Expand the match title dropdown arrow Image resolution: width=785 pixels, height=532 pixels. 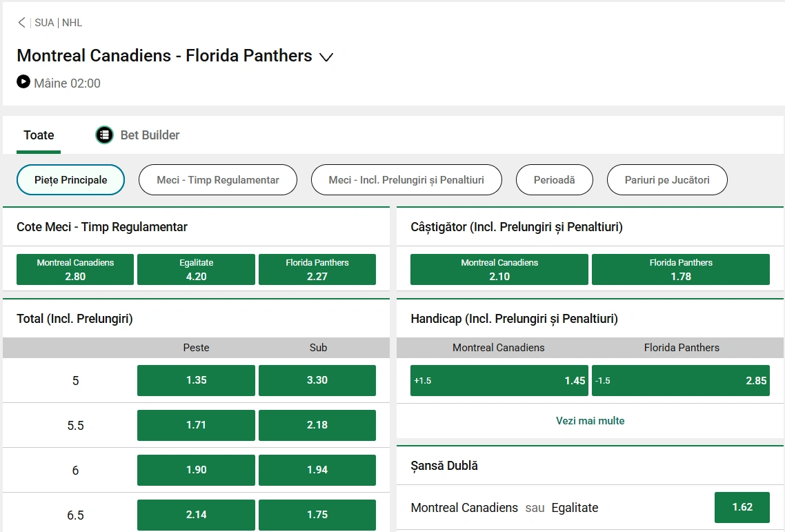(326, 57)
